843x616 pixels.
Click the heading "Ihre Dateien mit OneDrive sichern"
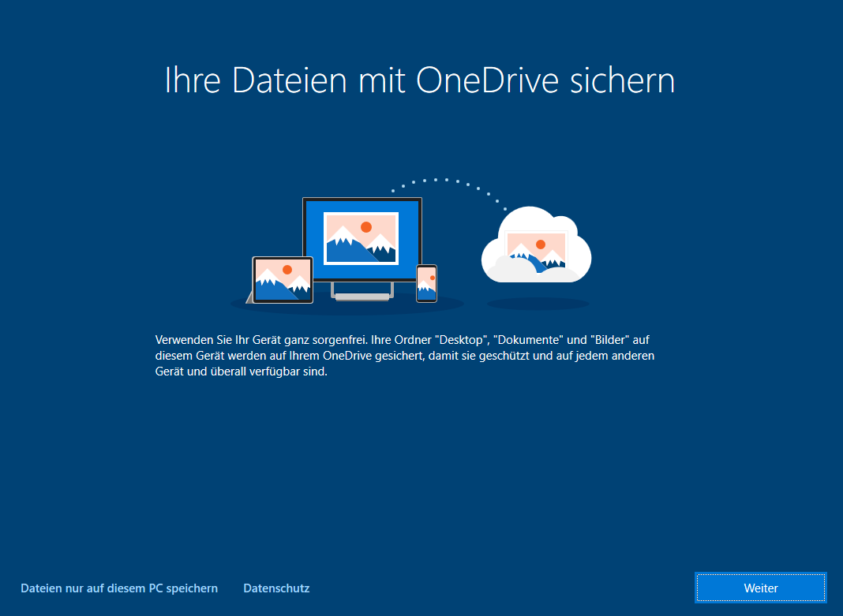(420, 80)
